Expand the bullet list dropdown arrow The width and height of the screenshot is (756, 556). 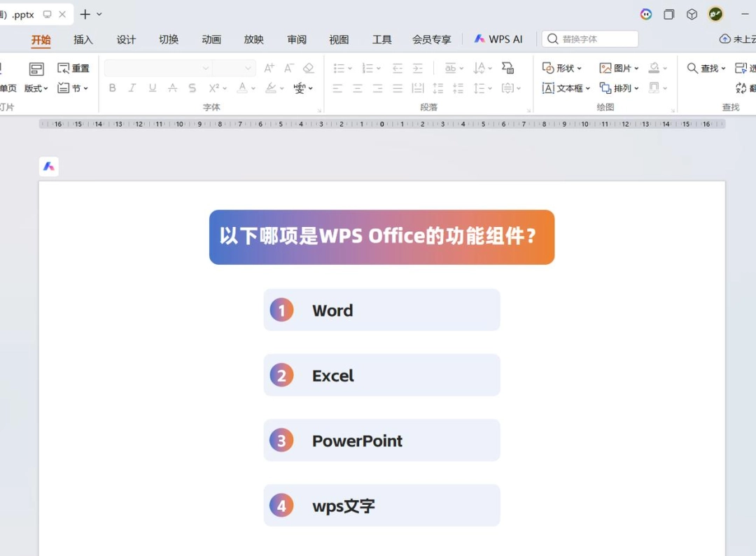[x=350, y=69]
